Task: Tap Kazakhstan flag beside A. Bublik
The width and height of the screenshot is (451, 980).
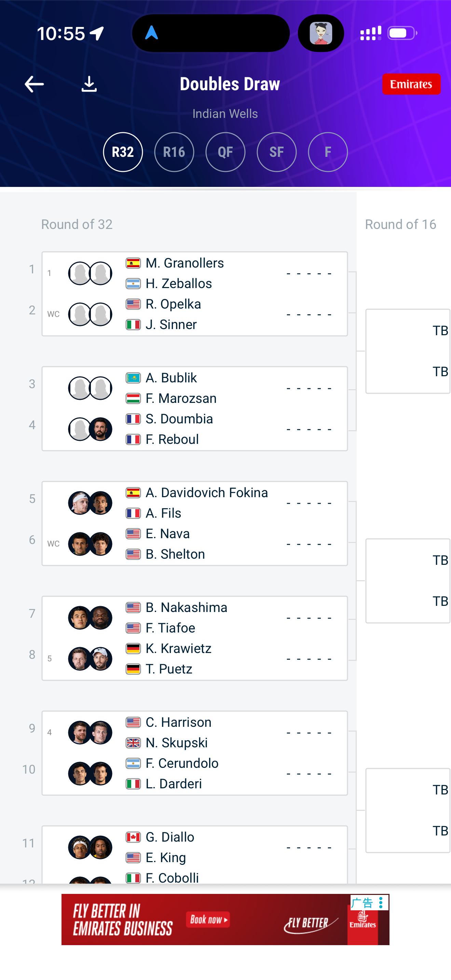Action: [x=133, y=378]
